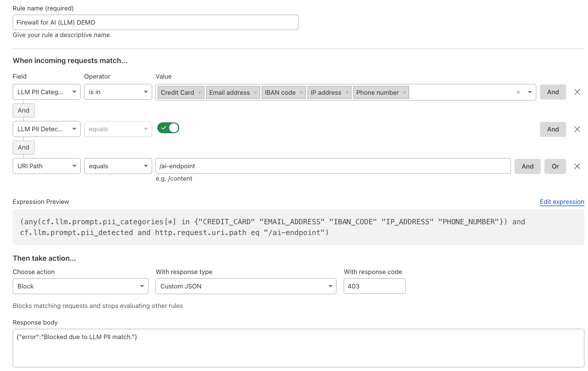The width and height of the screenshot is (588, 371).
Task: Edit the response code 403 field
Action: (374, 286)
